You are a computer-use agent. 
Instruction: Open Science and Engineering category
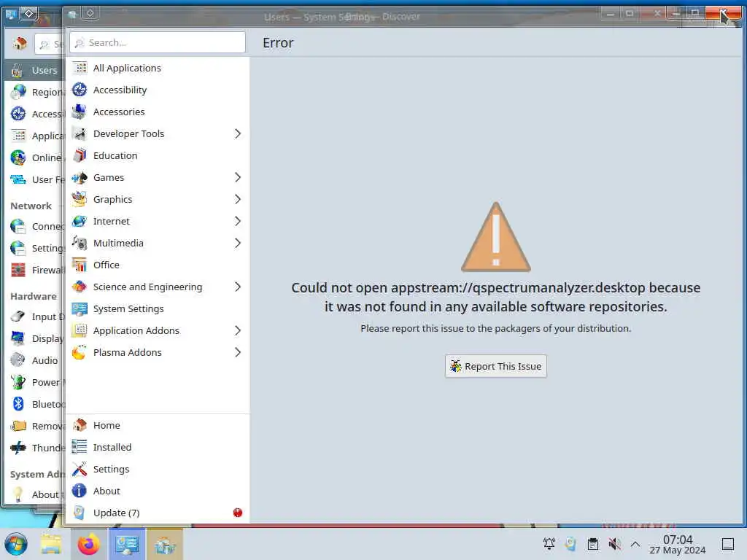point(158,287)
